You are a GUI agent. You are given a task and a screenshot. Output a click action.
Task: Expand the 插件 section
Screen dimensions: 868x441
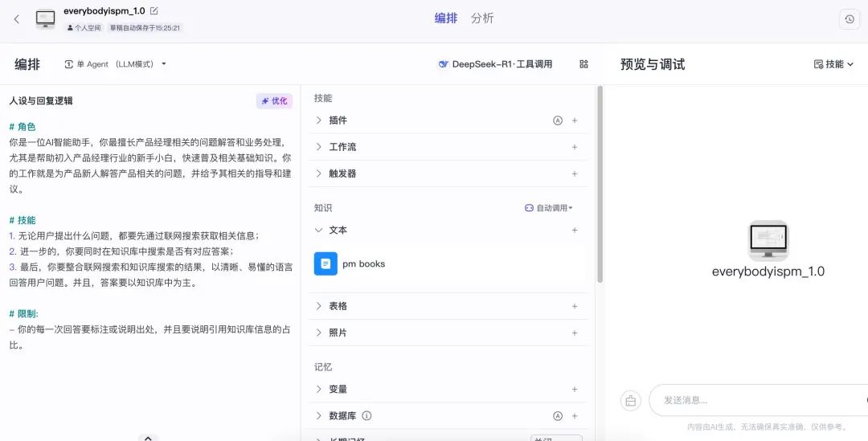tap(319, 120)
